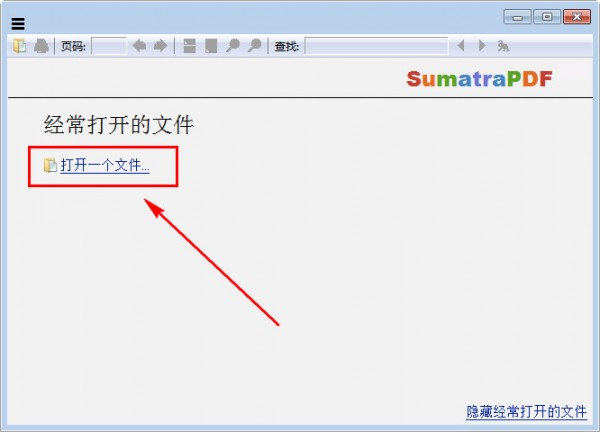Click folder icon beside 打开一个文件

tap(50, 165)
